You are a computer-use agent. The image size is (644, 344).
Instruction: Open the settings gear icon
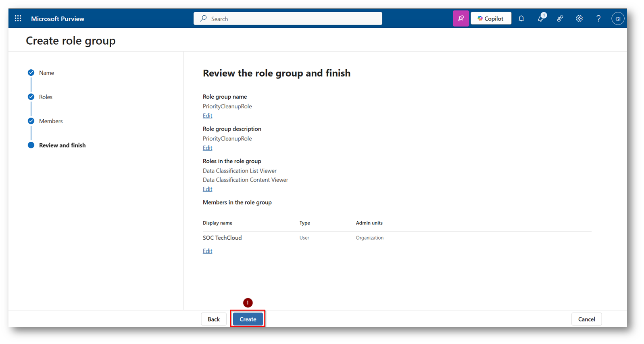[x=579, y=19]
